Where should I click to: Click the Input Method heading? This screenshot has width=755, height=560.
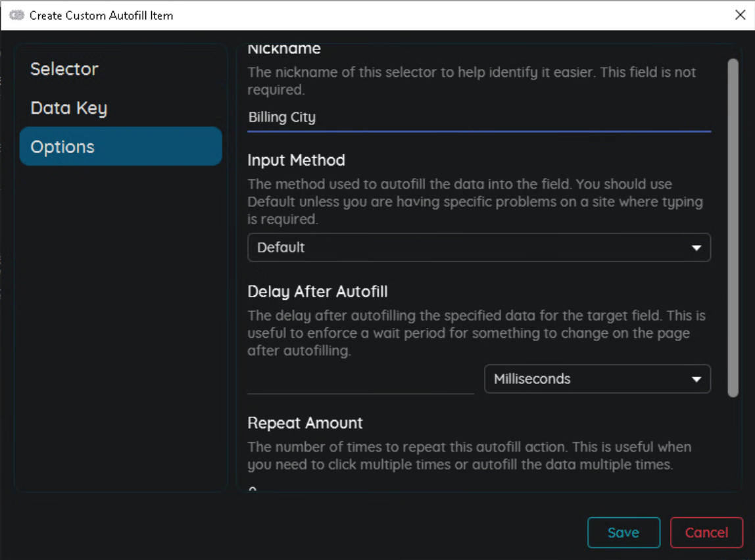click(296, 160)
